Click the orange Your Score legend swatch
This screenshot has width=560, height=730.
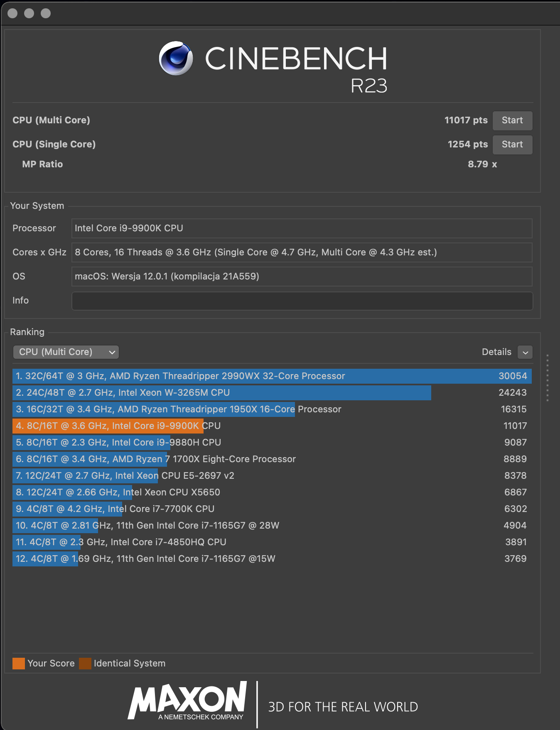click(x=19, y=664)
